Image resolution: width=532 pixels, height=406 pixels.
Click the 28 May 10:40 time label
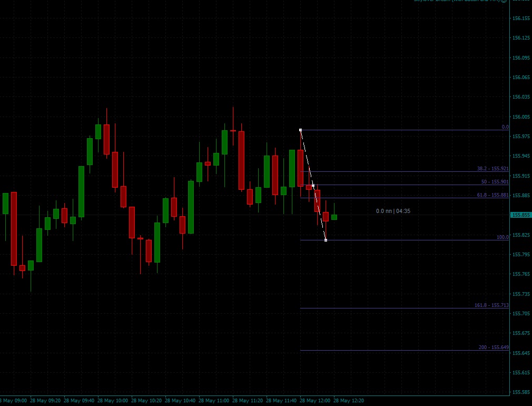[x=180, y=401]
